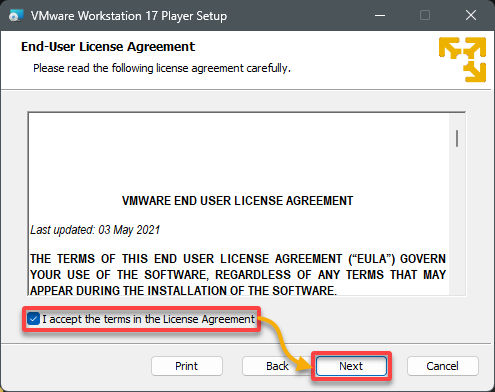This screenshot has height=392, width=495.
Task: Click the 'THE TERMS OF THIS END USER' paragraph
Action: 238,274
